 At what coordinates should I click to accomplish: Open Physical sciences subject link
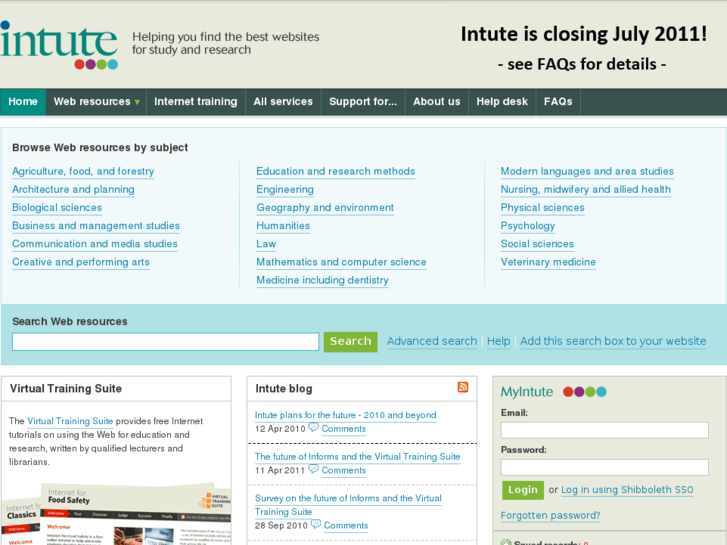(542, 207)
